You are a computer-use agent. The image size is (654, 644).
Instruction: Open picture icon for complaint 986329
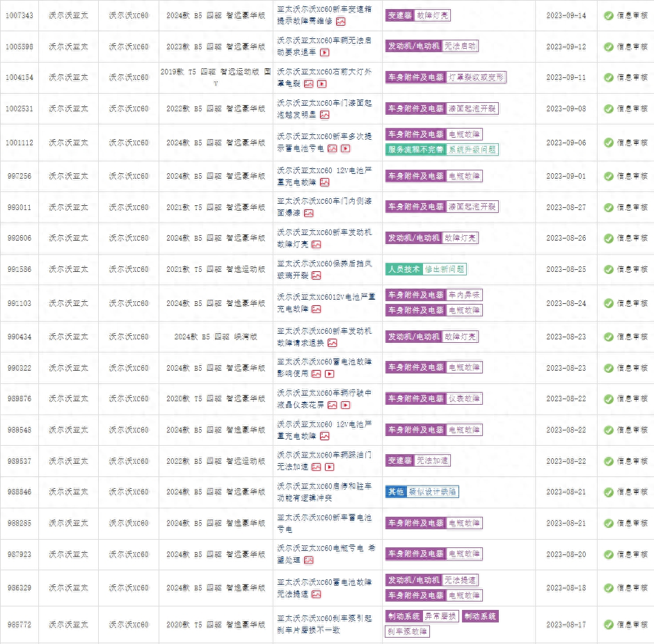[x=317, y=595]
